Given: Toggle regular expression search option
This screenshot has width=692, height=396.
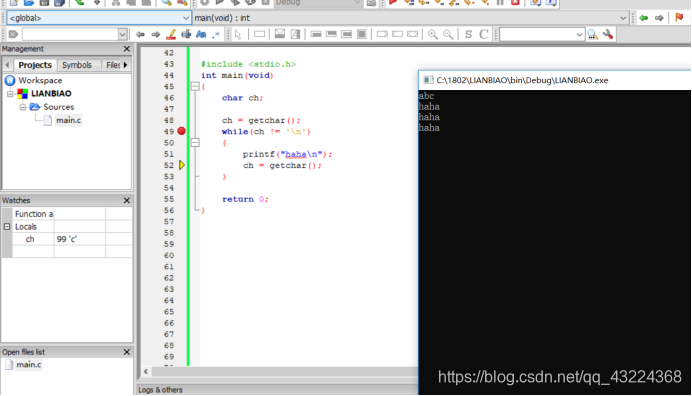Looking at the screenshot, I should [x=216, y=34].
